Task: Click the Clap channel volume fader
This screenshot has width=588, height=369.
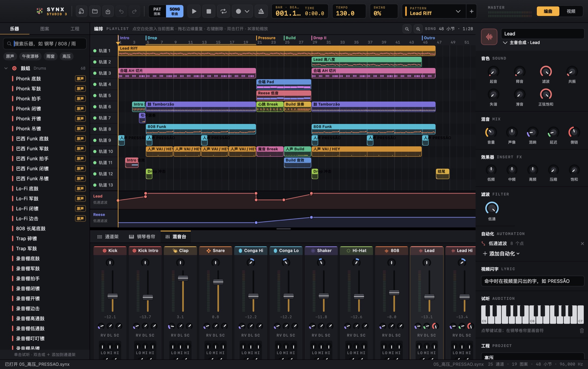Action: click(x=183, y=278)
